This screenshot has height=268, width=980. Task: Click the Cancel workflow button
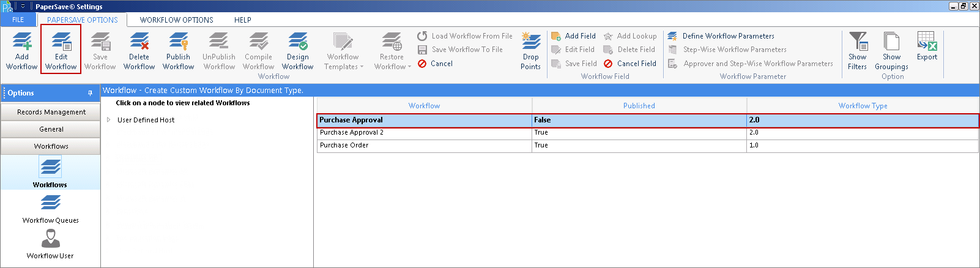435,64
